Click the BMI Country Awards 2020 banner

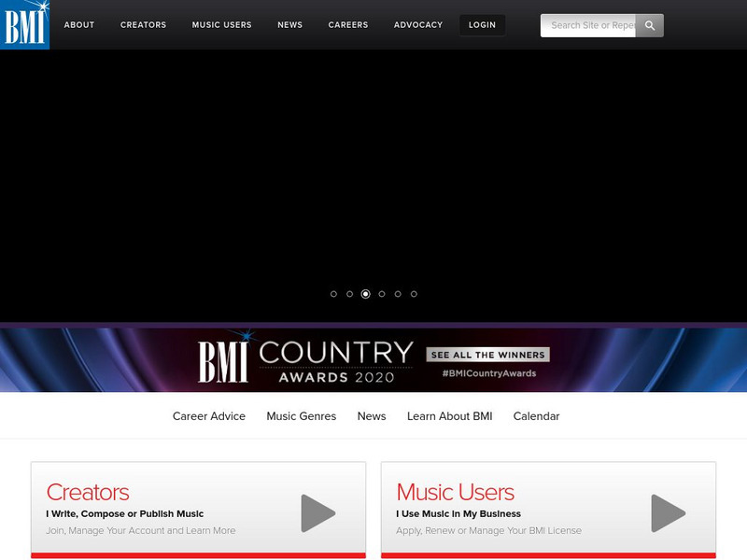coord(373,360)
